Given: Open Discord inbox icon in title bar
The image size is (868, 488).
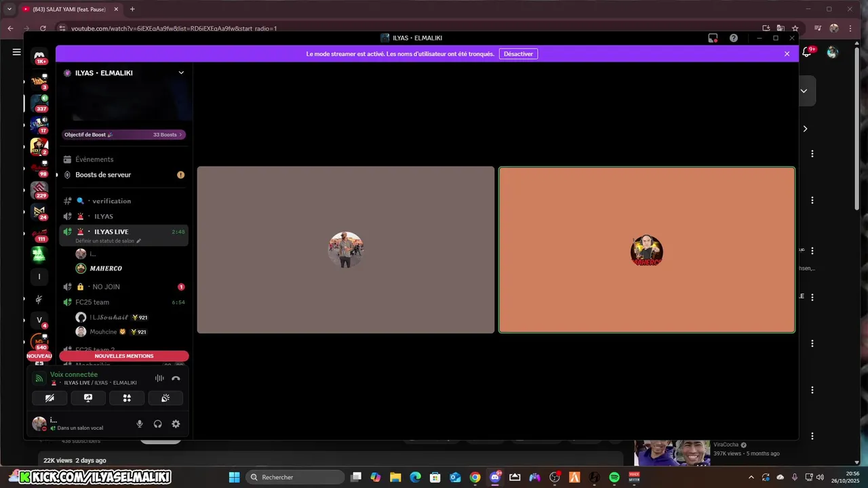Looking at the screenshot, I should click(713, 38).
